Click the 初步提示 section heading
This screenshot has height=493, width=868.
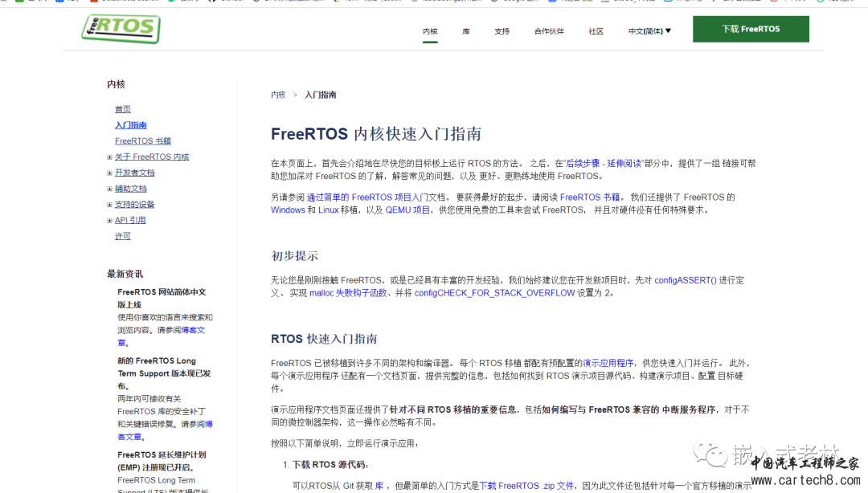294,255
